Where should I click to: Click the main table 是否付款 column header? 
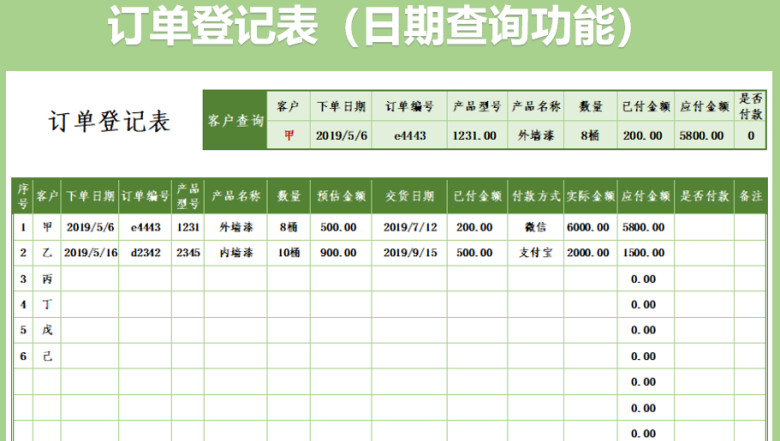[x=704, y=196]
